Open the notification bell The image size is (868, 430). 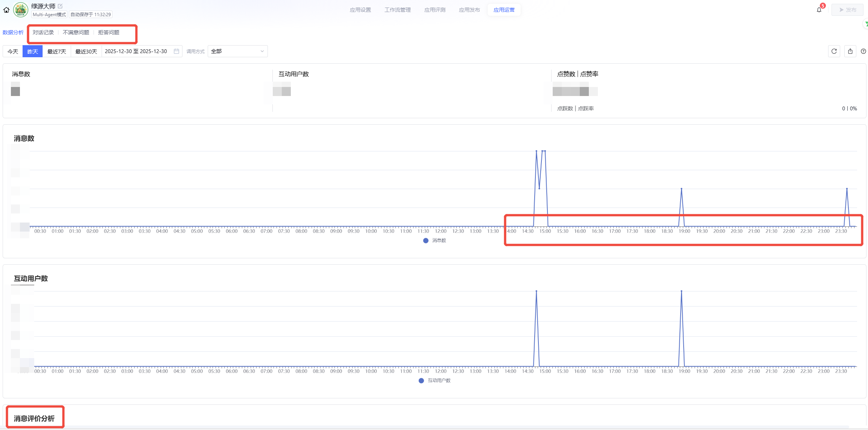point(819,10)
